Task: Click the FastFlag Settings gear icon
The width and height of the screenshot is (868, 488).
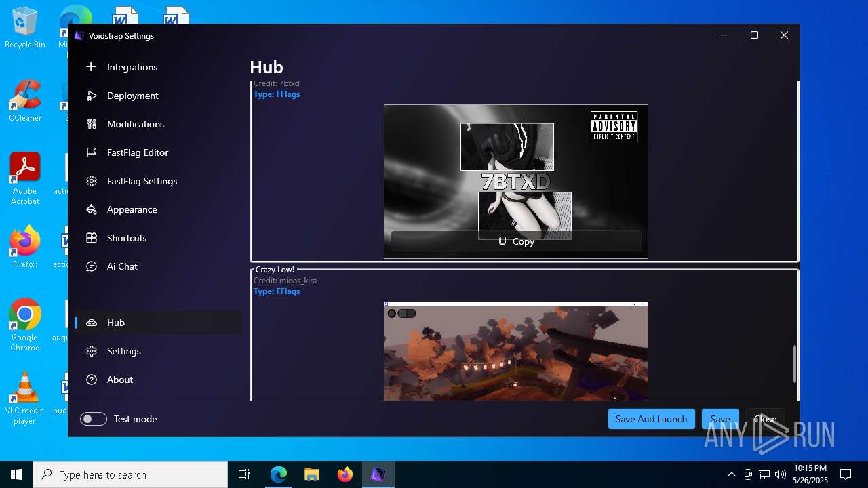Action: 92,181
